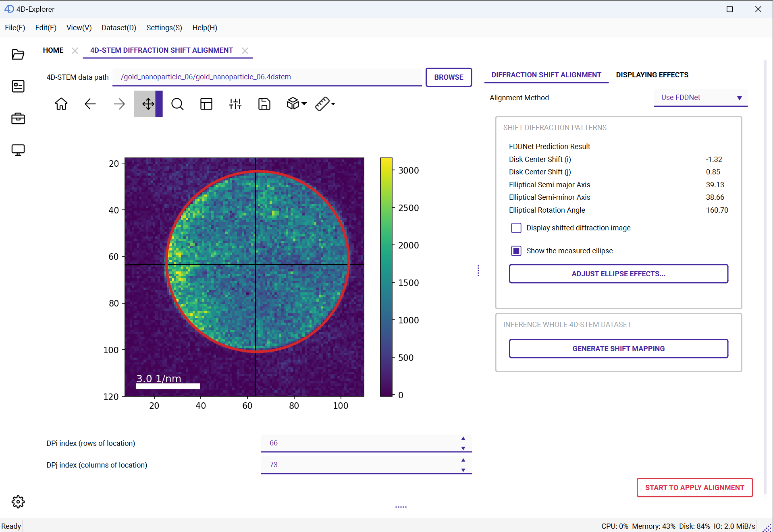Image resolution: width=773 pixels, height=532 pixels.
Task: Go forward to next plot view
Action: (119, 104)
